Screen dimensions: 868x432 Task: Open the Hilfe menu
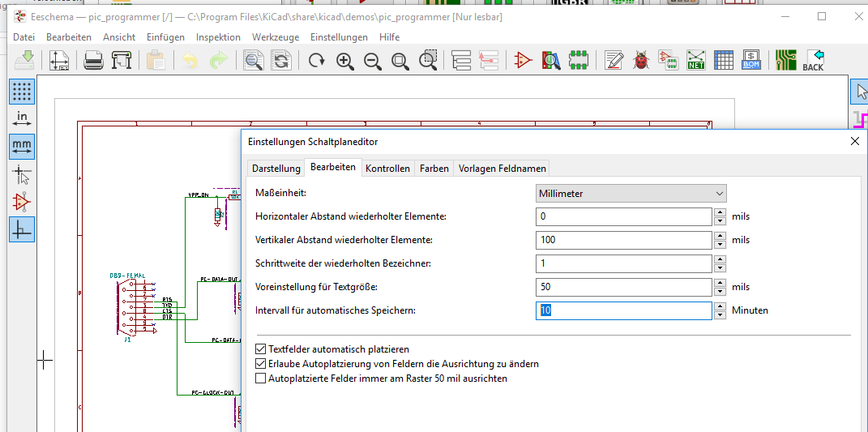click(x=389, y=37)
